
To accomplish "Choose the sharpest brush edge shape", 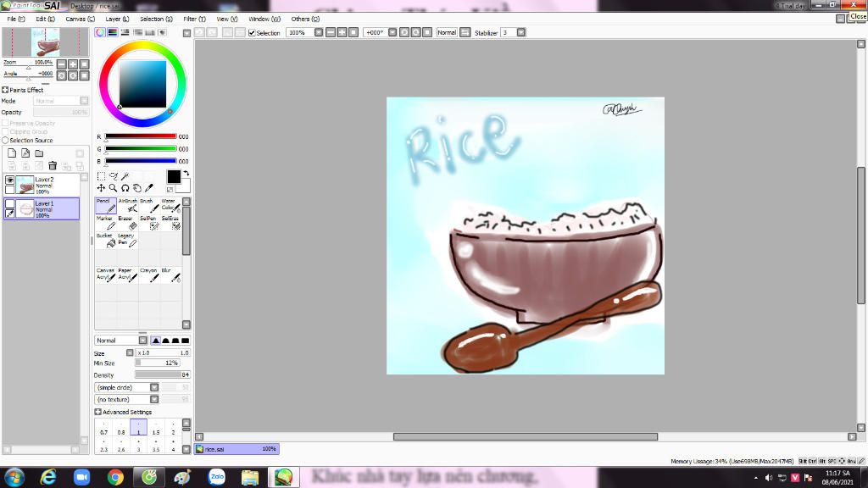I will pyautogui.click(x=156, y=341).
